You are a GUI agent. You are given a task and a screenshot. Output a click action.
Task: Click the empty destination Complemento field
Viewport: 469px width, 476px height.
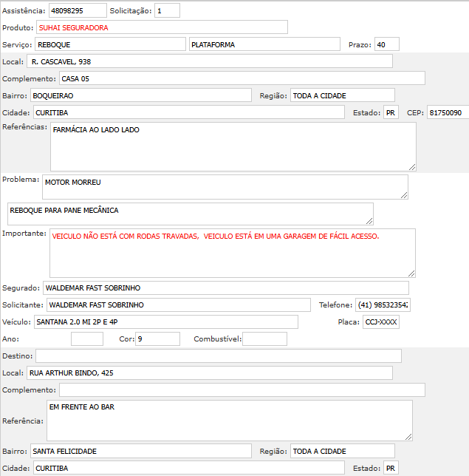coord(242,390)
